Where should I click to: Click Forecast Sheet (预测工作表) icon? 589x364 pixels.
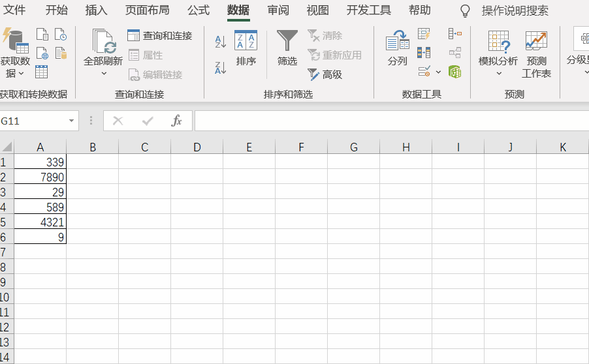(536, 41)
